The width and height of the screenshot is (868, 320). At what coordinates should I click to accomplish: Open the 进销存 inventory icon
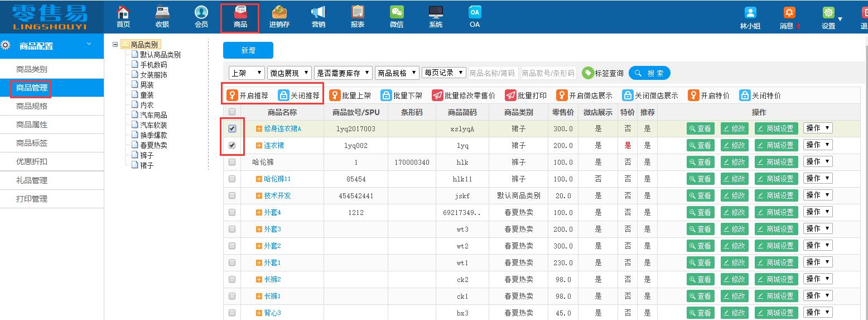(x=279, y=13)
